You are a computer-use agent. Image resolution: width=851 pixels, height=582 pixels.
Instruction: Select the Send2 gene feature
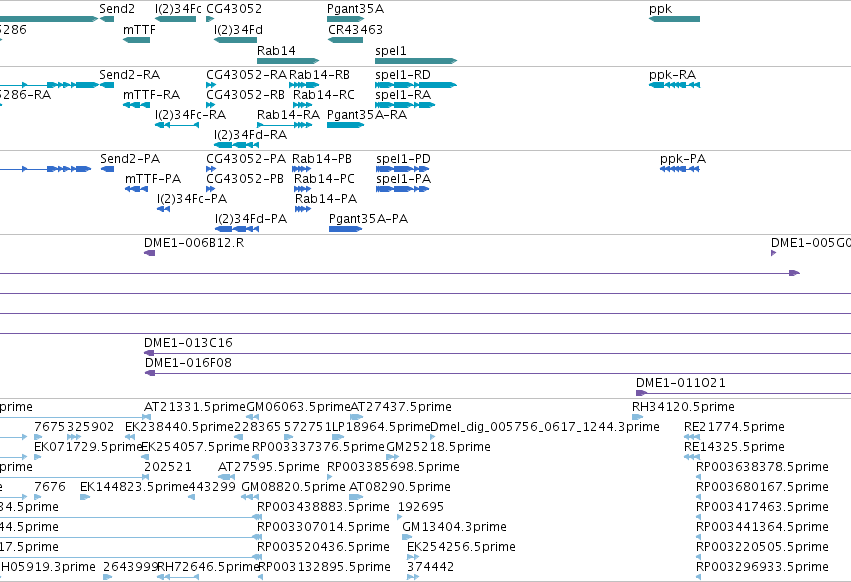coord(107,19)
